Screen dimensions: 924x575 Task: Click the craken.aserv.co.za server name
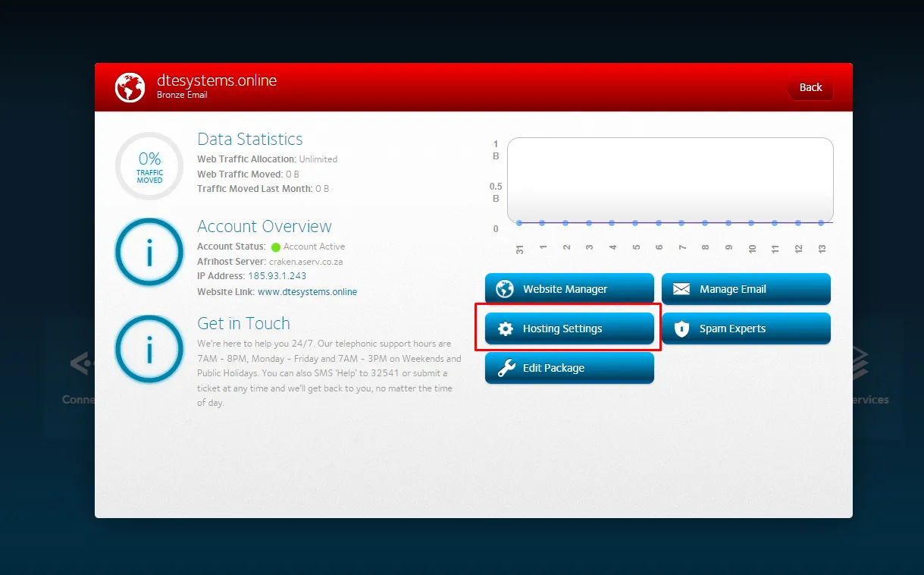[305, 261]
